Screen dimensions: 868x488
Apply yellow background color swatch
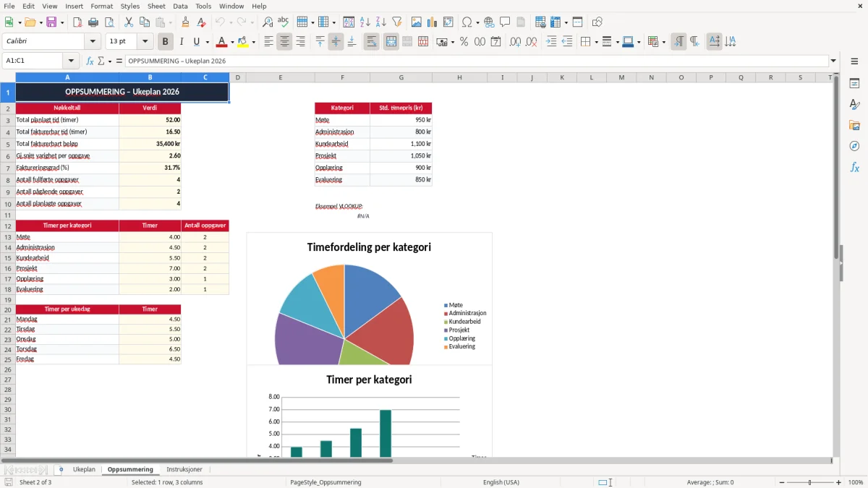coord(243,42)
